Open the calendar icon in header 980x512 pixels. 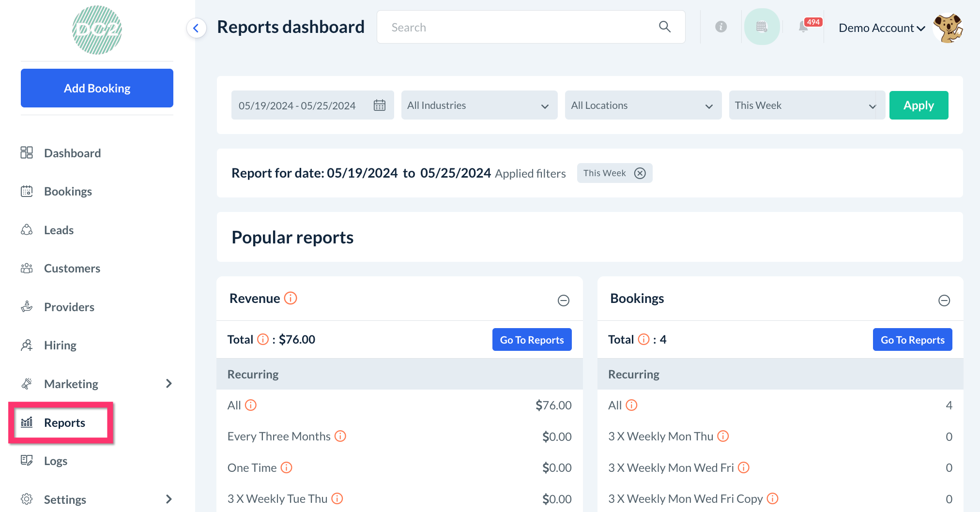click(x=762, y=27)
